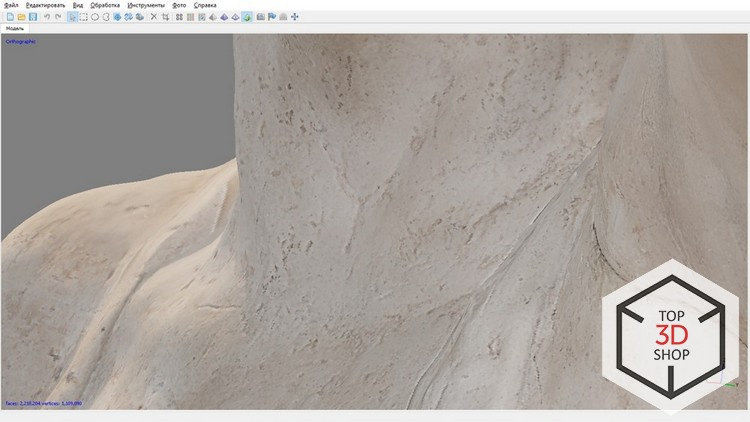Switch model to Shaded view

tap(213, 17)
